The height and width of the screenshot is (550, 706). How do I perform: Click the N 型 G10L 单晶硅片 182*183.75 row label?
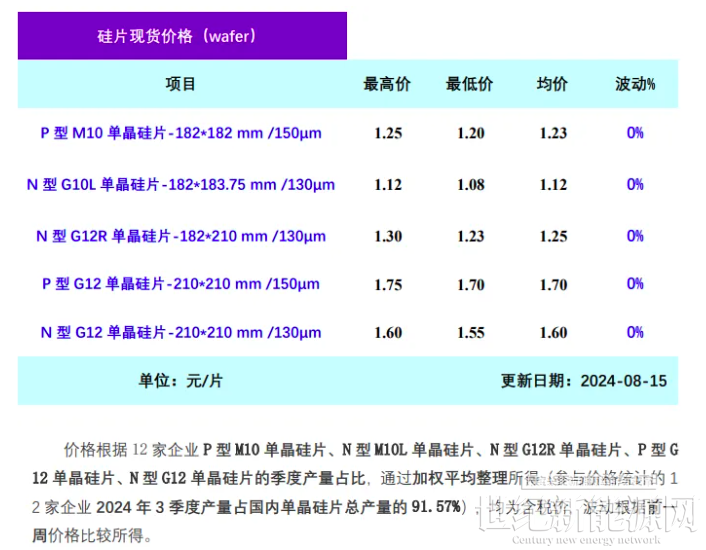click(181, 185)
